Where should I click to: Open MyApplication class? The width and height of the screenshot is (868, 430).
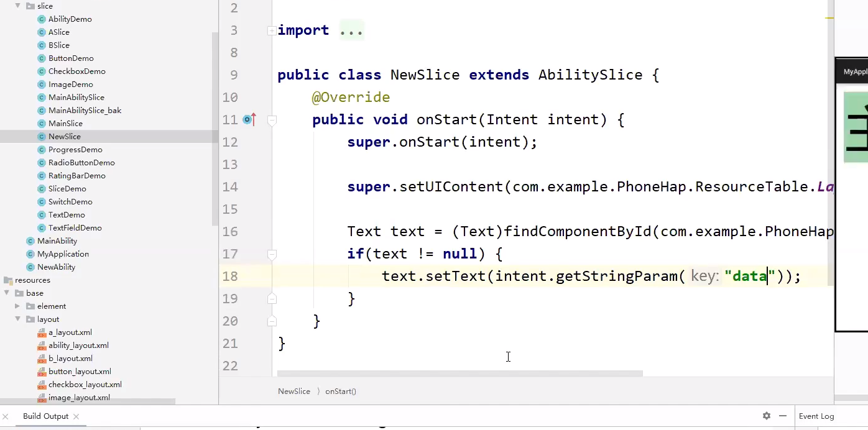[x=63, y=254]
